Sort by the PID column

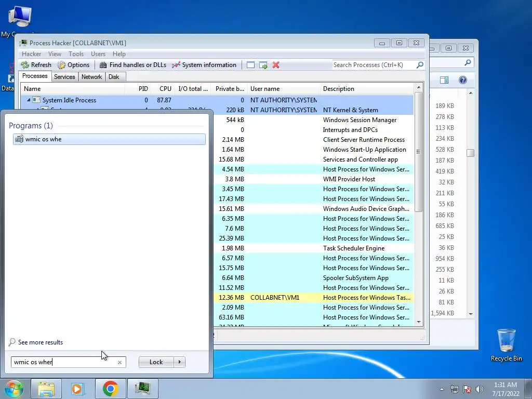point(138,88)
